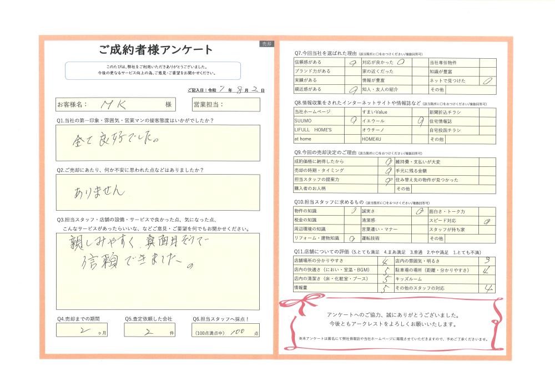Viewport: 555px width, 392px height.
Task: Toggle the 売却の時期・タイミング checkbox
Action: [x=385, y=171]
